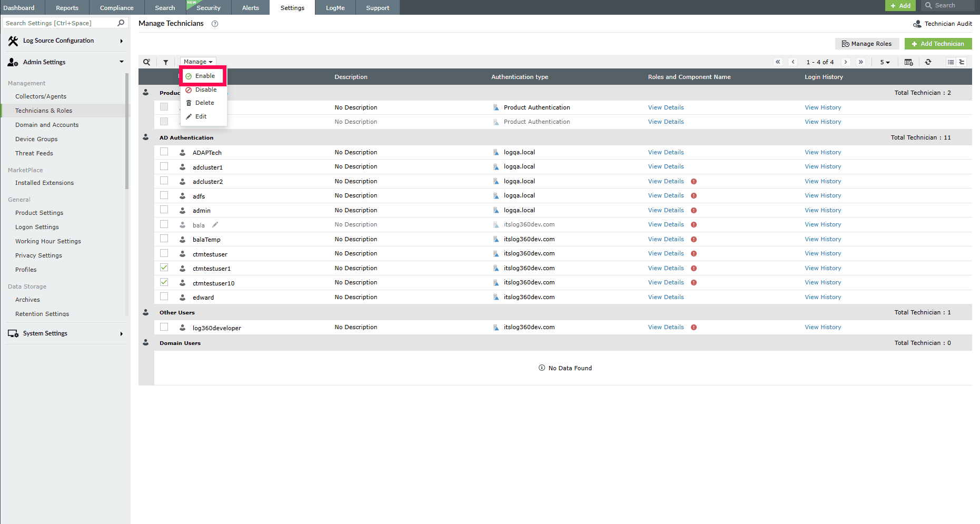
Task: Click the top-right Search box
Action: [x=948, y=5]
